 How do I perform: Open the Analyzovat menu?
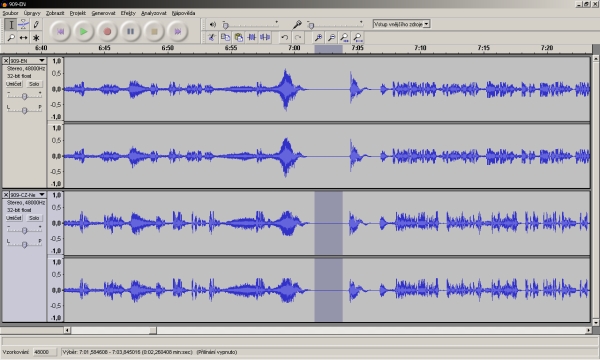[x=154, y=13]
